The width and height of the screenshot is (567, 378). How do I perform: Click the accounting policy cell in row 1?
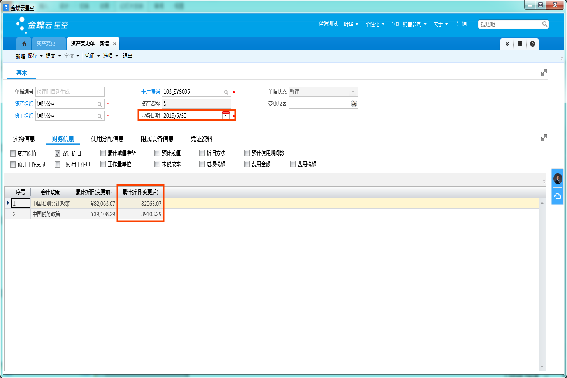tap(51, 203)
